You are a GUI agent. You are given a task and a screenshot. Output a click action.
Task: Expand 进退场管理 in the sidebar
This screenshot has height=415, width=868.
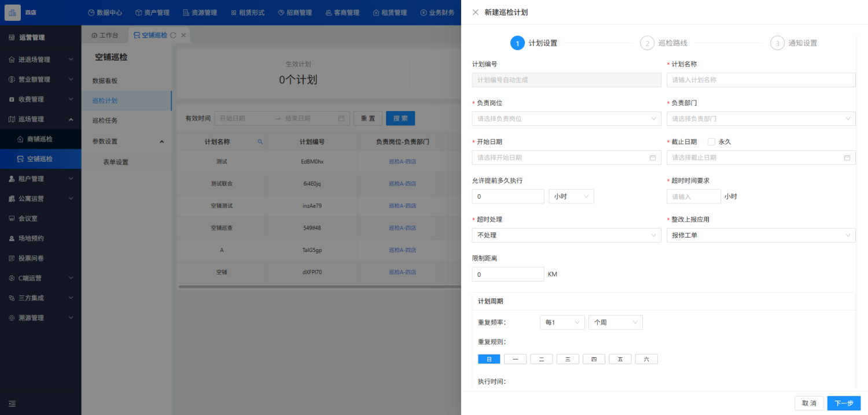[41, 60]
